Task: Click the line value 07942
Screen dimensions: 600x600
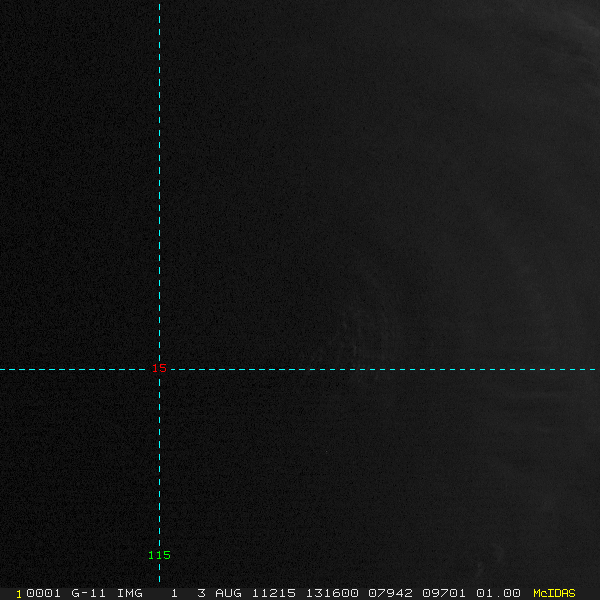Action: pyautogui.click(x=390, y=593)
